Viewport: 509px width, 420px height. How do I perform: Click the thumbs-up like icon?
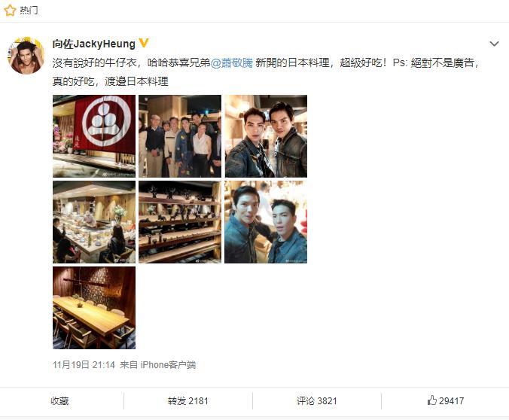point(431,400)
